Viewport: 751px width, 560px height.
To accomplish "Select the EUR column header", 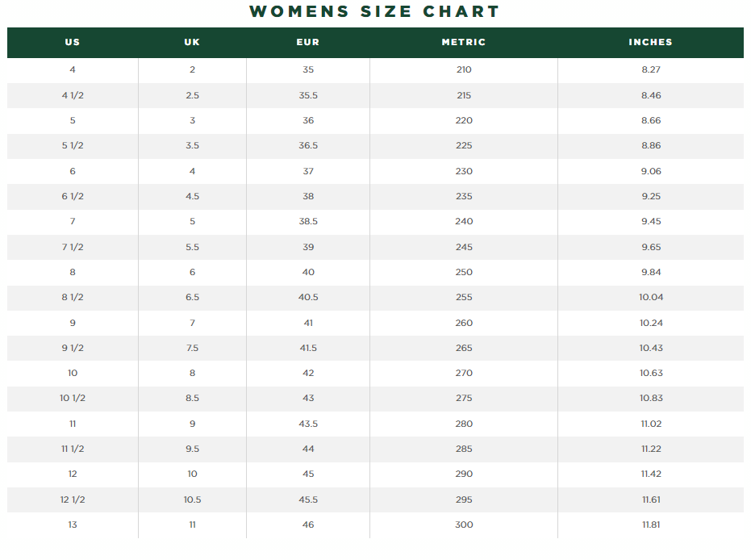I will pos(308,42).
